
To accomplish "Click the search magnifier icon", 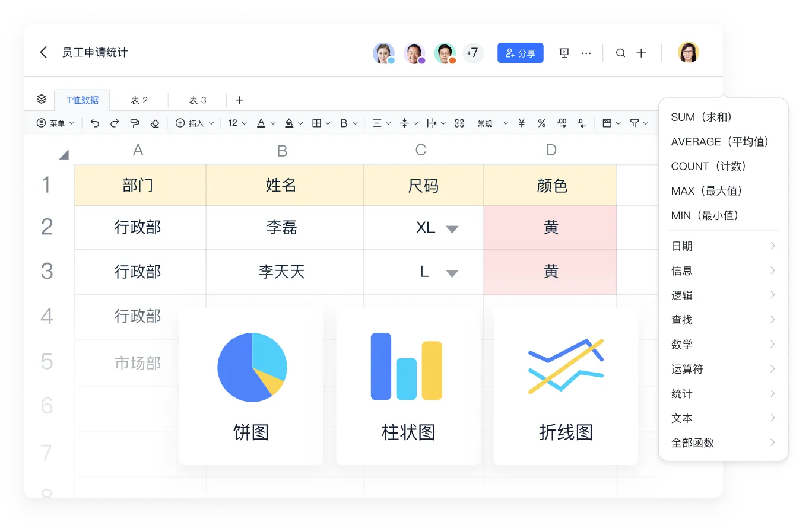I will (620, 53).
